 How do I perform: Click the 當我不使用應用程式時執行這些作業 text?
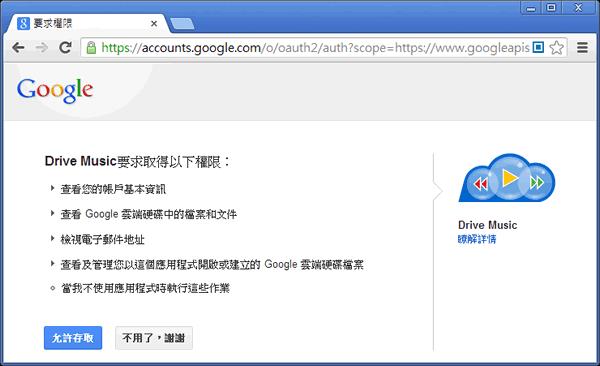coord(145,288)
